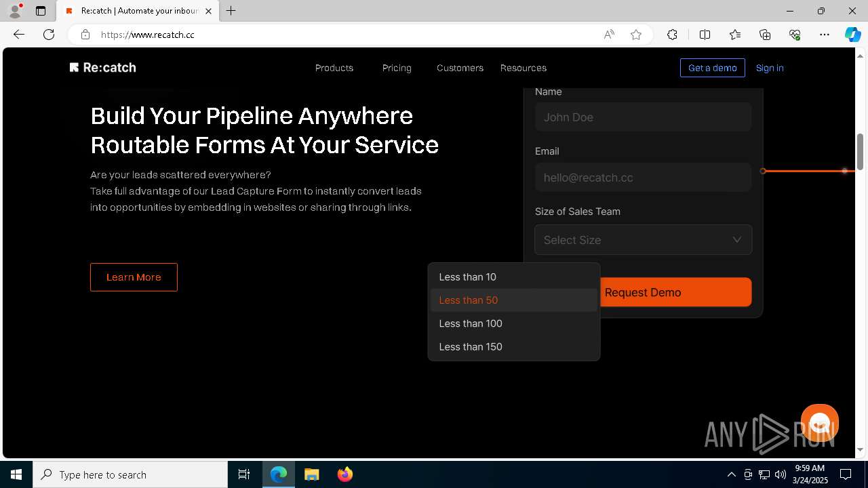Open Windows Start menu
The width and height of the screenshot is (868, 488).
point(16,474)
